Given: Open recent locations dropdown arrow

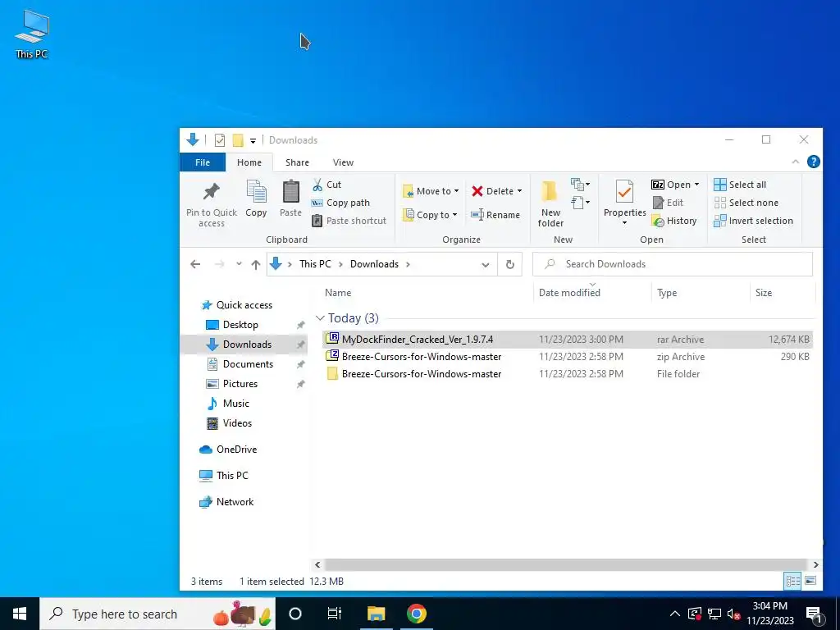Looking at the screenshot, I should 239,264.
